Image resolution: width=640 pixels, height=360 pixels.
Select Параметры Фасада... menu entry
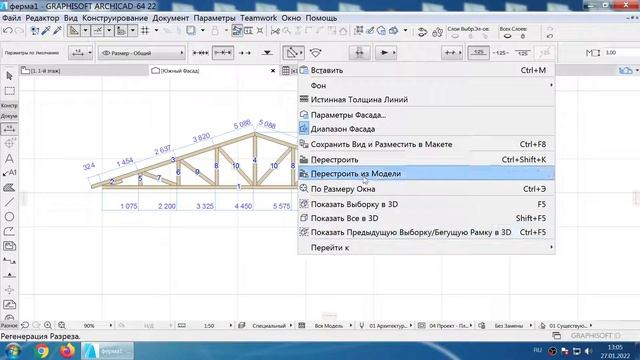pos(427,115)
